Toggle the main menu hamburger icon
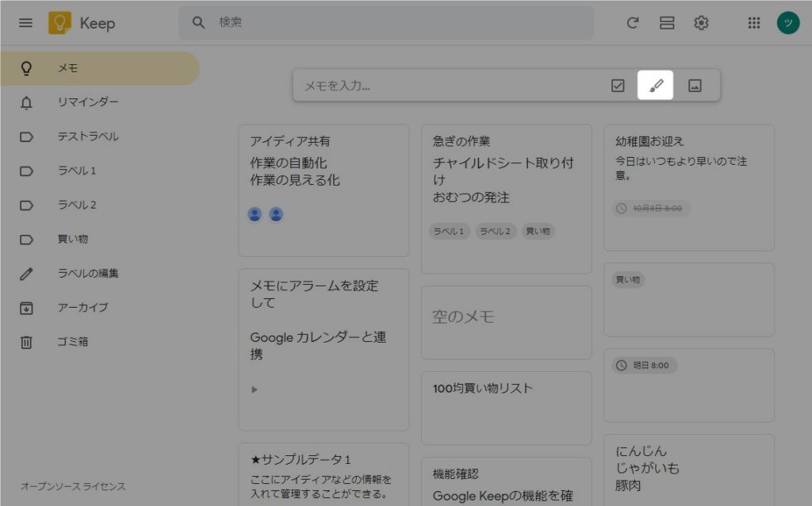812x506 pixels. coord(26,23)
